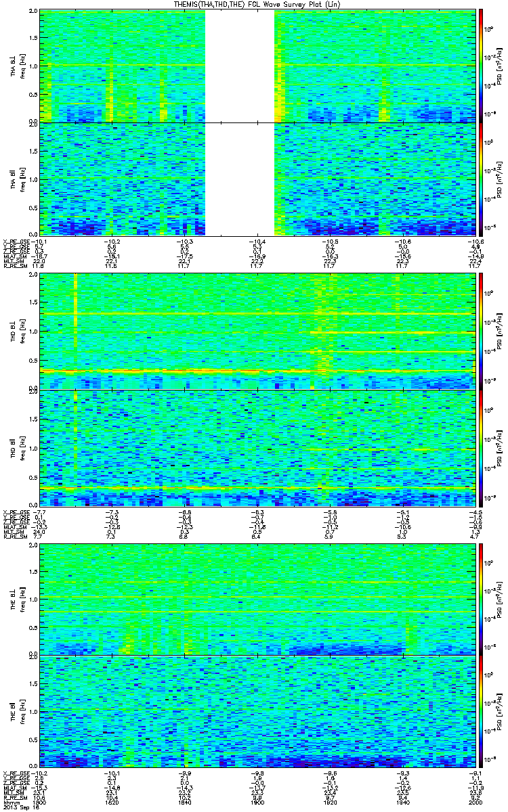Click the X_RE_GSE label below the THA panels
The image size is (508, 812).
tap(16, 241)
